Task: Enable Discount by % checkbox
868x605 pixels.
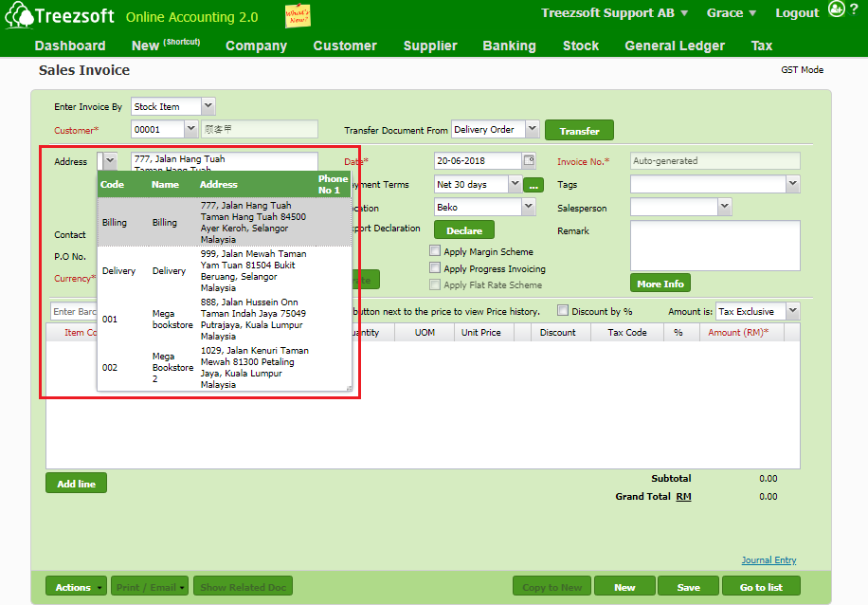Action: (563, 311)
